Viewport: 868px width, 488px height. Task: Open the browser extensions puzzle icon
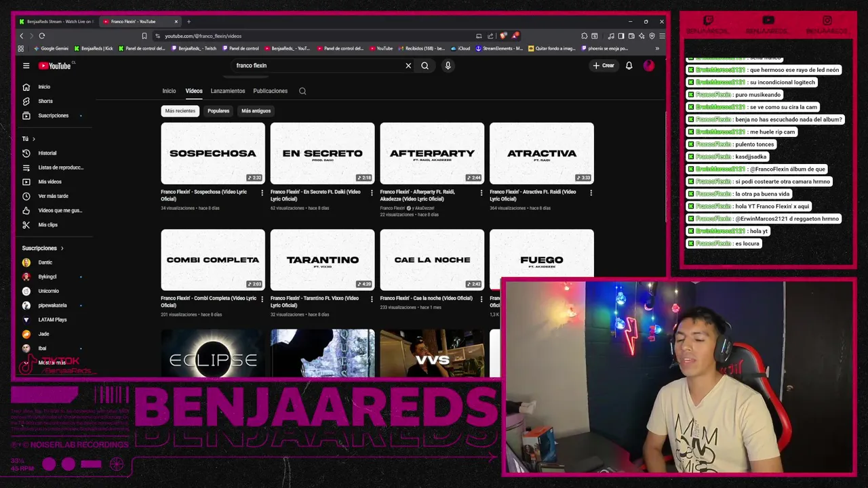[585, 36]
